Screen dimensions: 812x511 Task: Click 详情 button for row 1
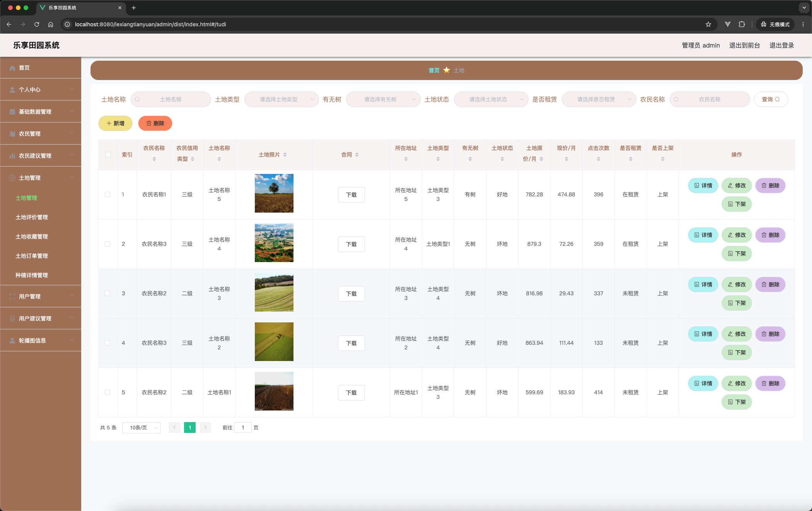[x=703, y=186]
